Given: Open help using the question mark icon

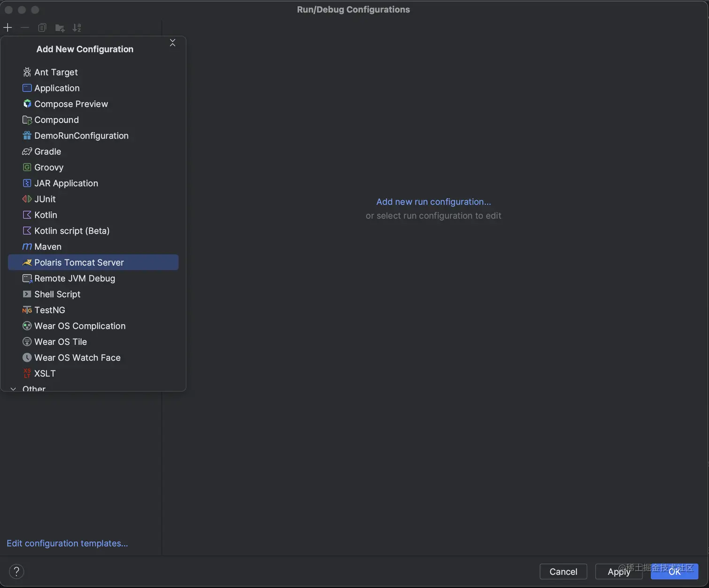Looking at the screenshot, I should point(16,571).
